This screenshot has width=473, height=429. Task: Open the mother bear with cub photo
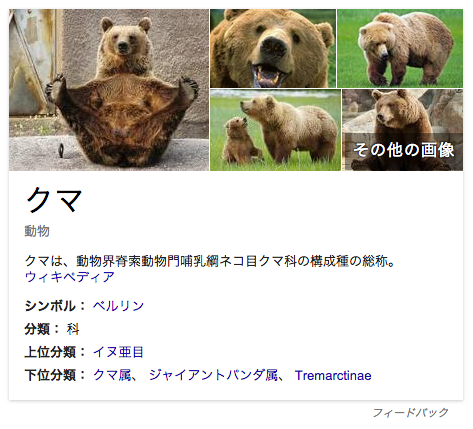pyautogui.click(x=275, y=130)
